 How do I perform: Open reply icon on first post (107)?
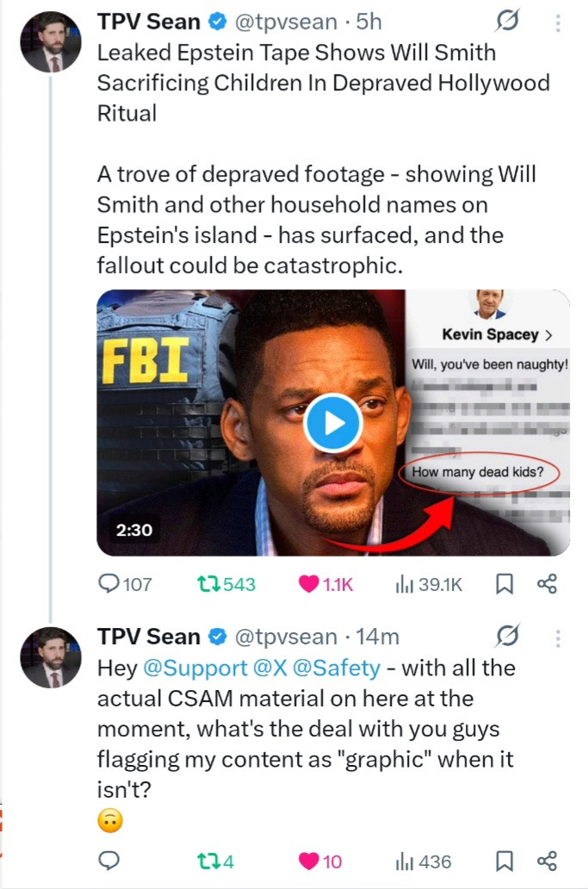click(x=110, y=584)
